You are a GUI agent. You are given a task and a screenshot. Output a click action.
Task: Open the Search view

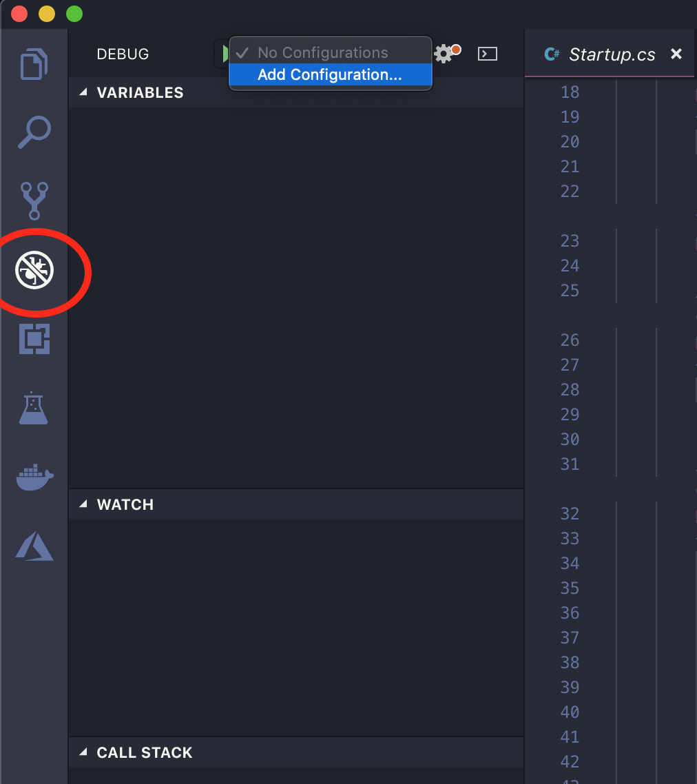(34, 132)
